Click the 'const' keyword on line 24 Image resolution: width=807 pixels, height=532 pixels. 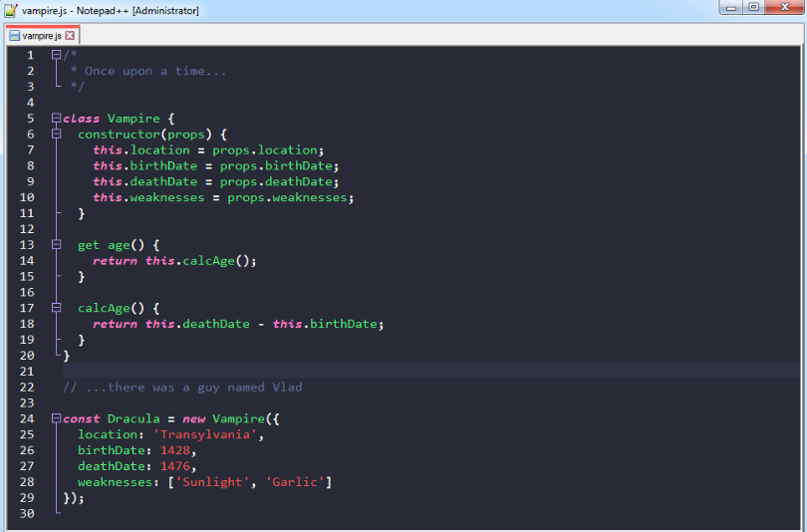tap(82, 418)
